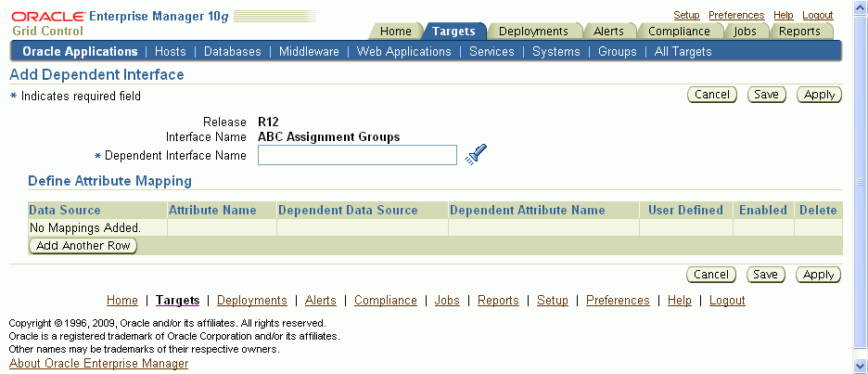The width and height of the screenshot is (868, 374).
Task: Click the footer Preferences link
Action: pos(618,301)
